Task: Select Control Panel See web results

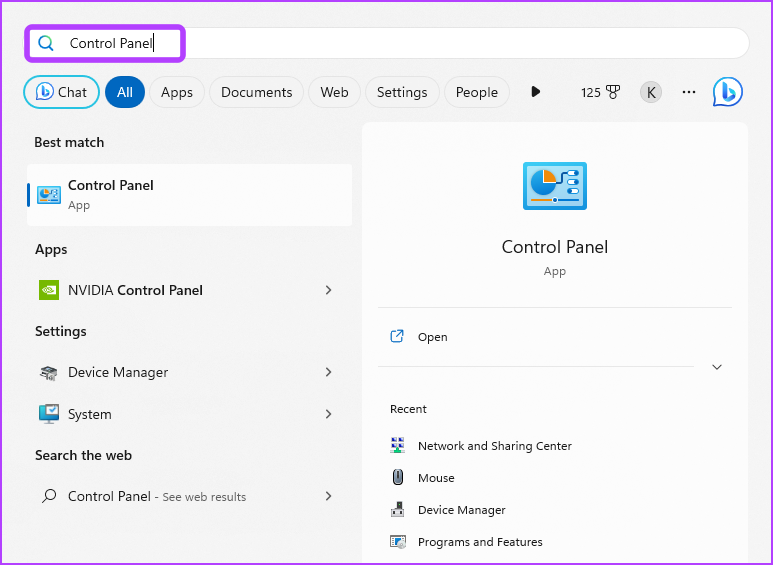Action: (x=189, y=496)
